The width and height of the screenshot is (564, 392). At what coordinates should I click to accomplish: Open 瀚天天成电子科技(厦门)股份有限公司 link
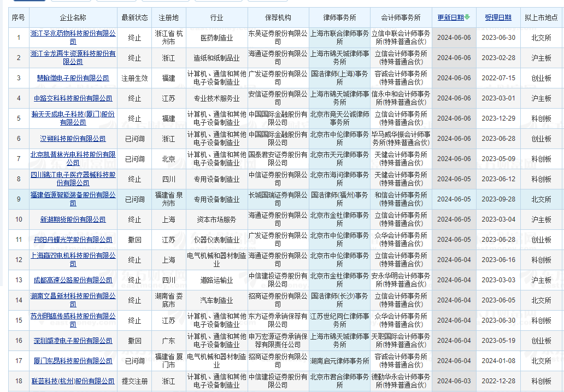coord(73,118)
